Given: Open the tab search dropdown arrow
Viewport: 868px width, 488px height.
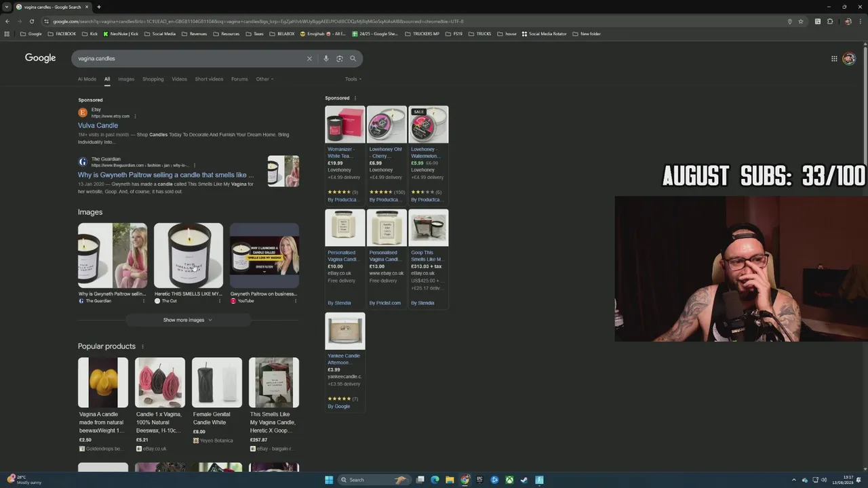Looking at the screenshot, I should tap(7, 7).
